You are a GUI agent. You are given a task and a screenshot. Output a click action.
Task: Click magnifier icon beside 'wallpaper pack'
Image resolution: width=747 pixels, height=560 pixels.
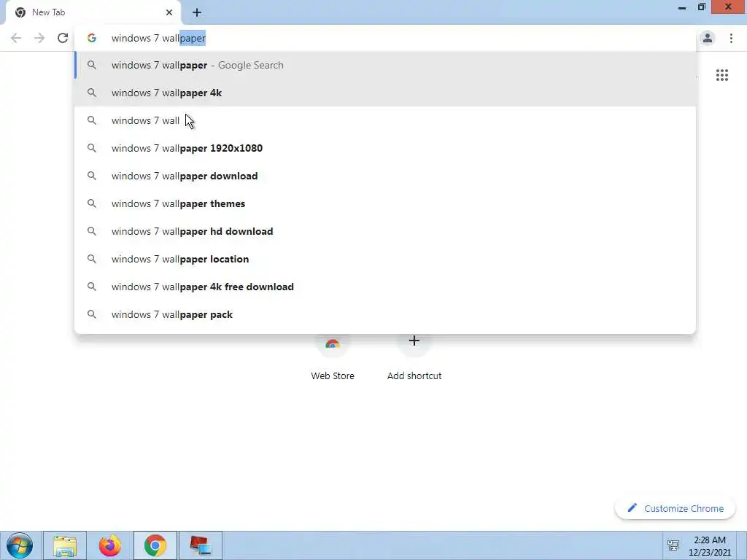[91, 314]
